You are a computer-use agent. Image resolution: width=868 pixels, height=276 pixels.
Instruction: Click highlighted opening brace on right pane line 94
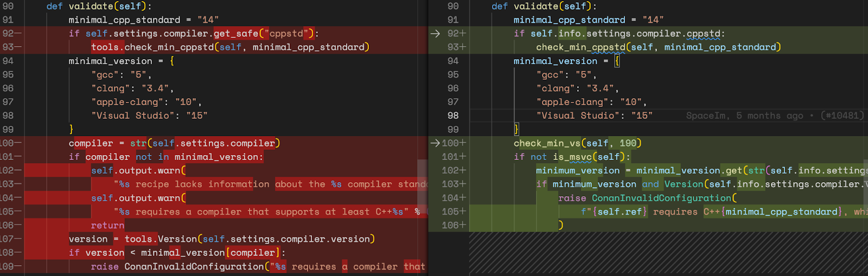(617, 61)
